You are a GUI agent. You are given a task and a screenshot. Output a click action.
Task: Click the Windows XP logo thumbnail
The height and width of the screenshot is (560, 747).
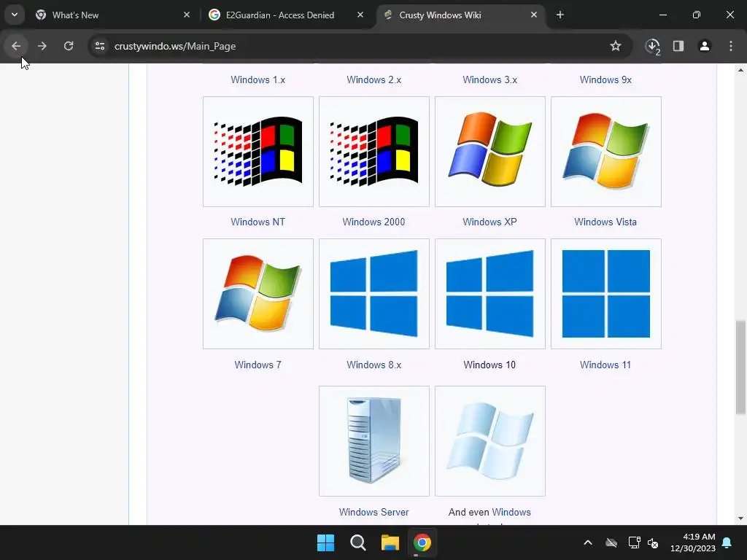490,152
